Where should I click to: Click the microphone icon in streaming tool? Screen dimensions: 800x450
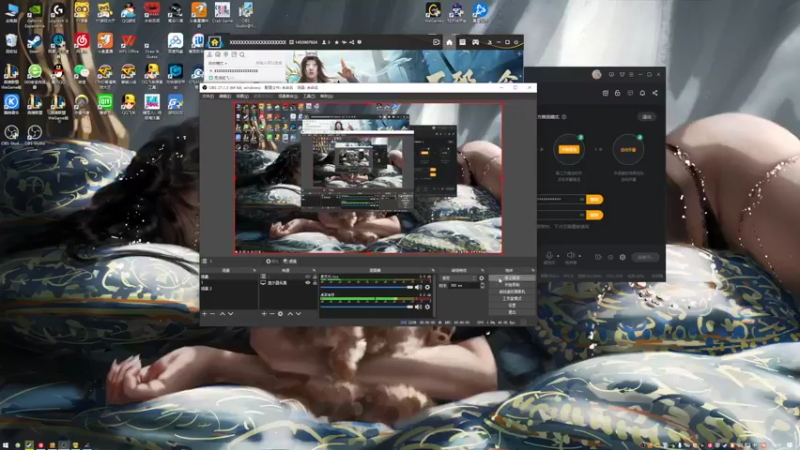[x=549, y=255]
